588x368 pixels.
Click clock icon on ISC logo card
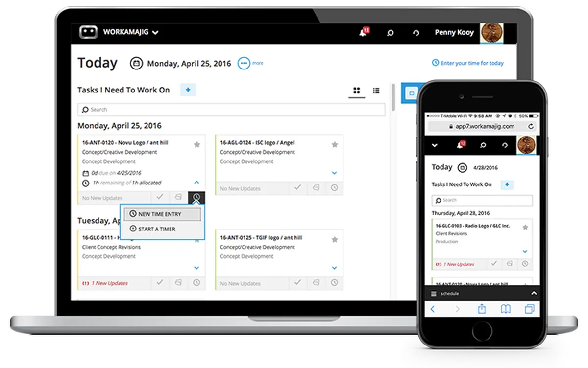point(334,188)
